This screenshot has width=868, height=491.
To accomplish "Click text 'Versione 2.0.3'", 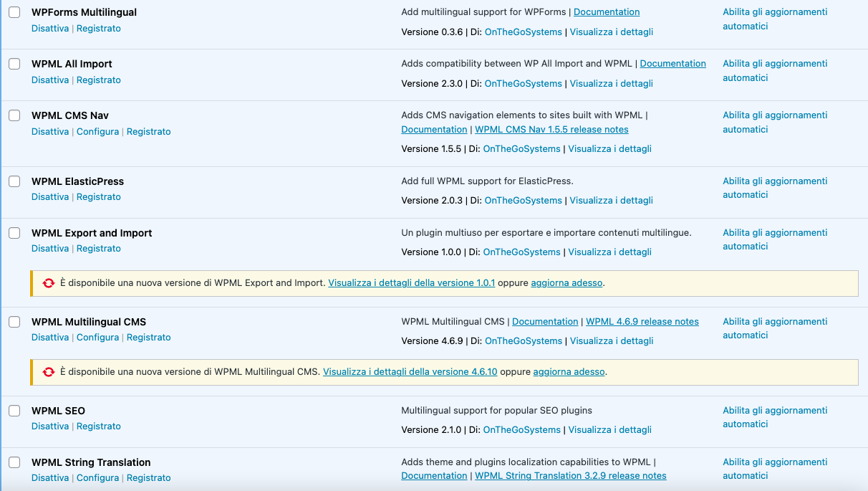I will click(x=432, y=201).
